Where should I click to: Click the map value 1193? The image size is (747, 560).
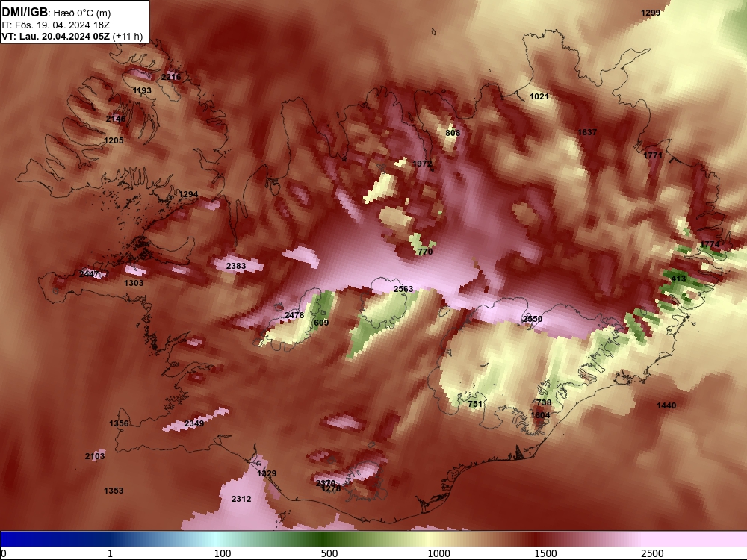point(142,90)
